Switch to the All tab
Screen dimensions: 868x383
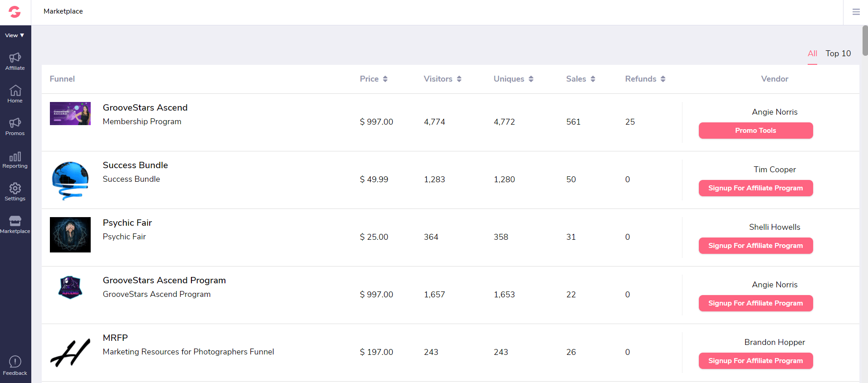(812, 53)
